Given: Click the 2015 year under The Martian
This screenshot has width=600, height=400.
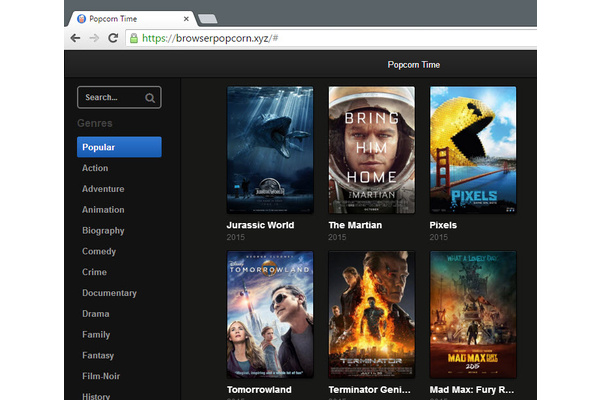Looking at the screenshot, I should click(337, 237).
